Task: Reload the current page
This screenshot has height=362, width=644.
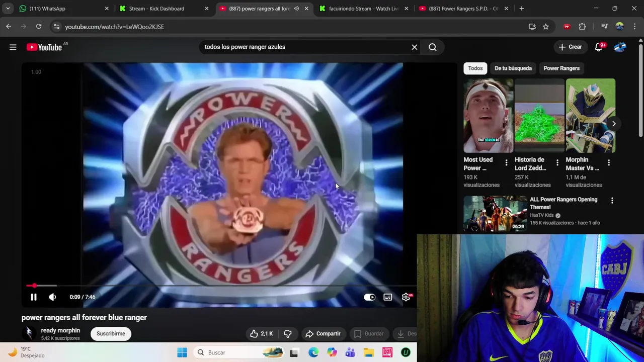Action: click(x=39, y=27)
